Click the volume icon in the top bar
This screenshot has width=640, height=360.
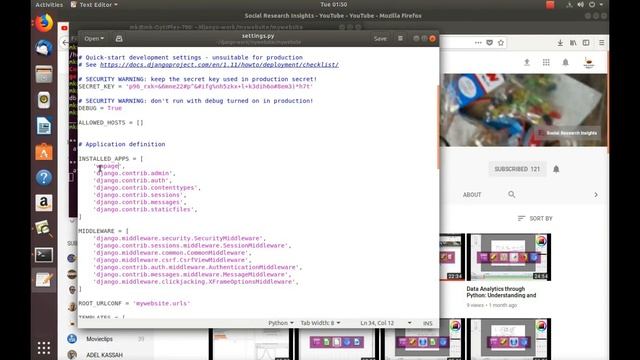[580, 4]
